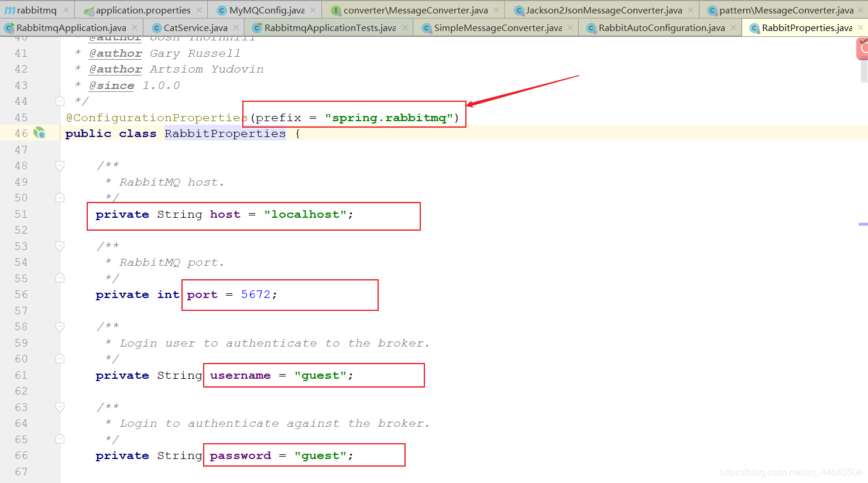This screenshot has width=868, height=483.
Task: Collapse the host Javadoc at line 48
Action: [60, 166]
